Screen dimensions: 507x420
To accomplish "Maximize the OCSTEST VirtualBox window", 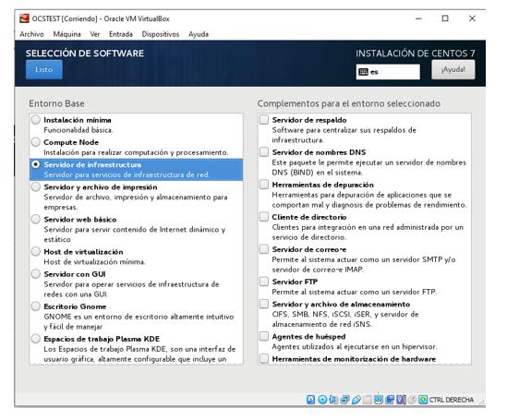I will point(445,18).
